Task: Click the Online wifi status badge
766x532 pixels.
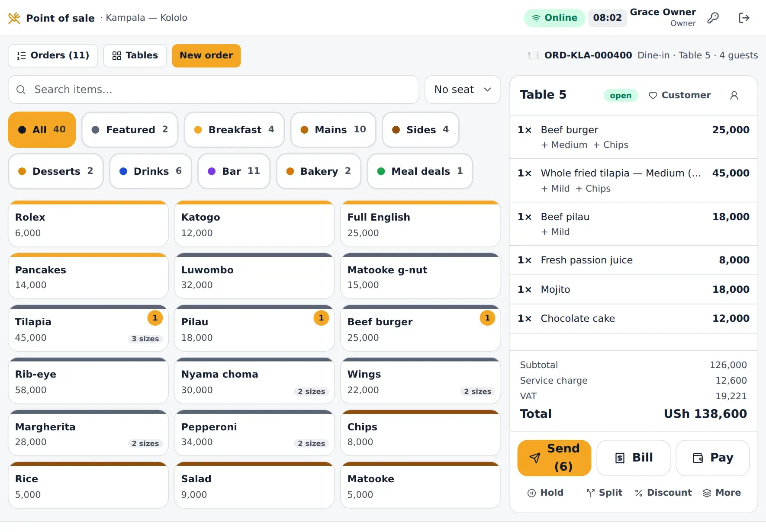Action: (x=554, y=18)
